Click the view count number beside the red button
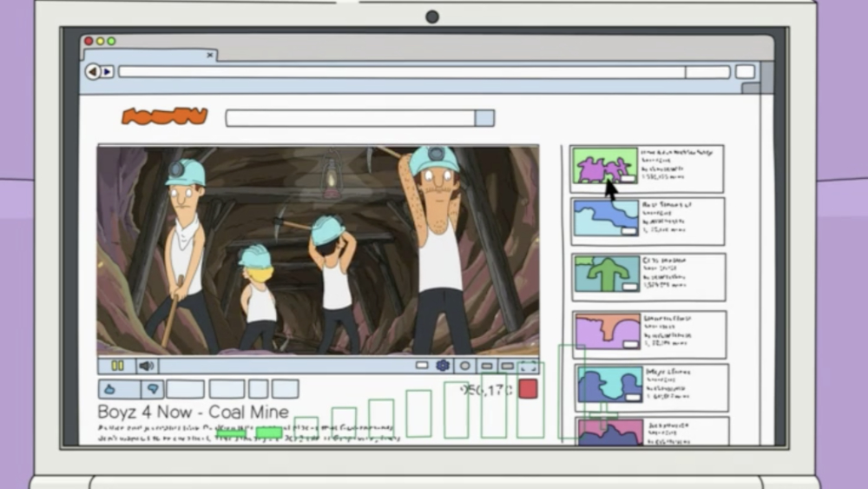Screen dimensions: 868x489 click(x=487, y=390)
